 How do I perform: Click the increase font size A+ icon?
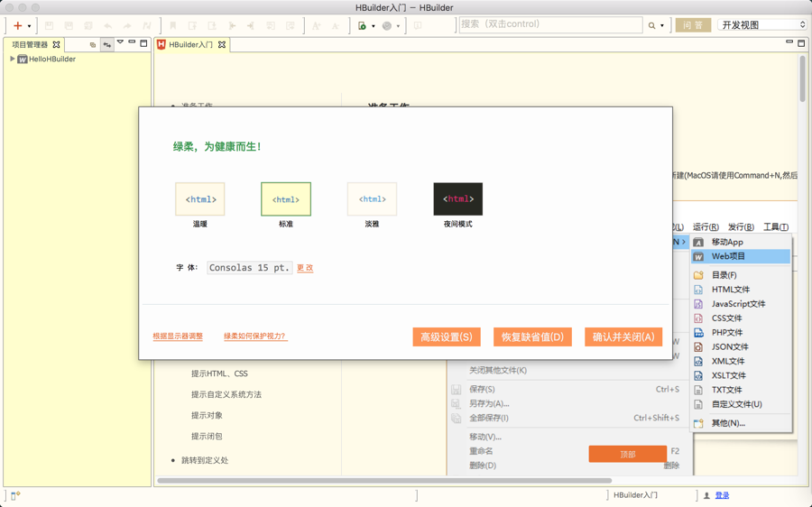[x=316, y=25]
